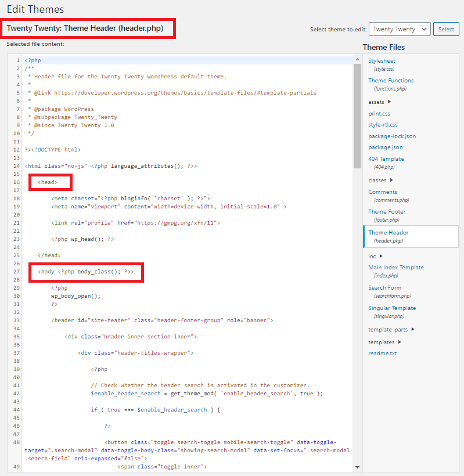The image size is (464, 476).
Task: Click the site-header element line 33
Action: click(x=162, y=320)
